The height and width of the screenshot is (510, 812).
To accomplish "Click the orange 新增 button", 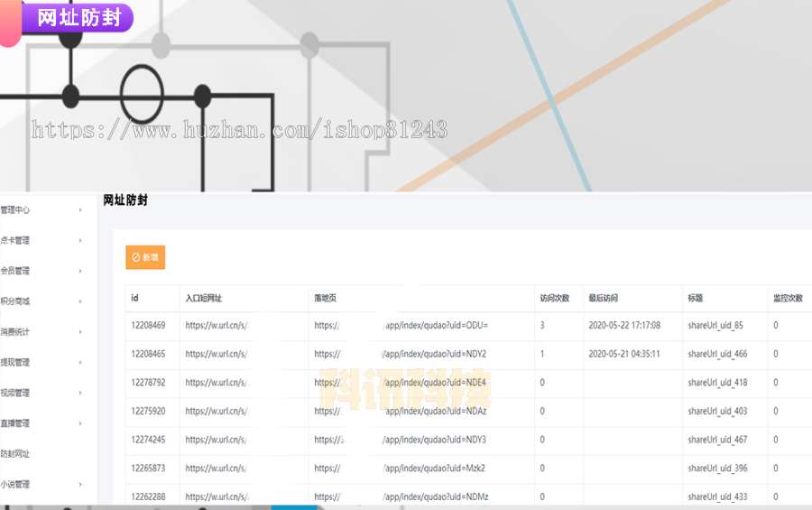I will (145, 257).
